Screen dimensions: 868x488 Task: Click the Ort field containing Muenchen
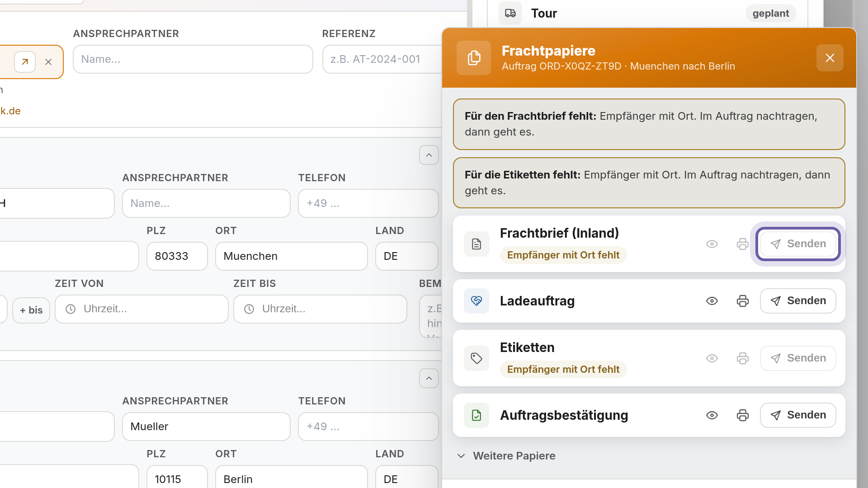292,256
